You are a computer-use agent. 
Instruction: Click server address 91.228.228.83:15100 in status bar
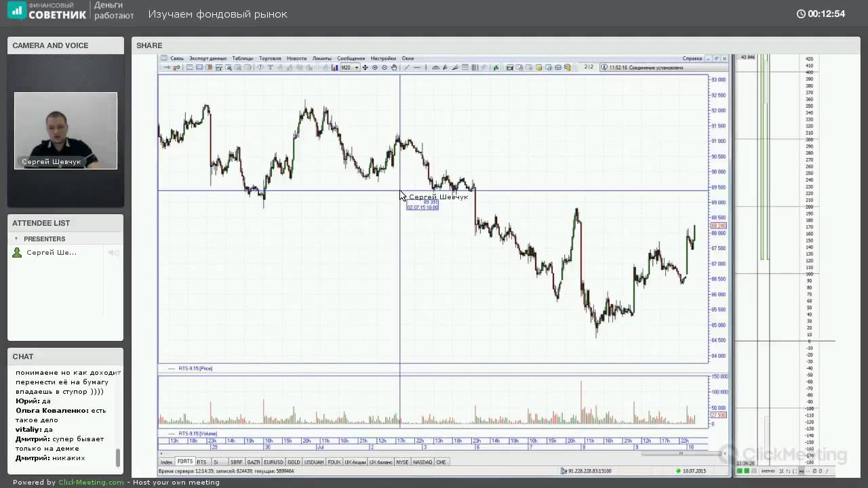589,470
